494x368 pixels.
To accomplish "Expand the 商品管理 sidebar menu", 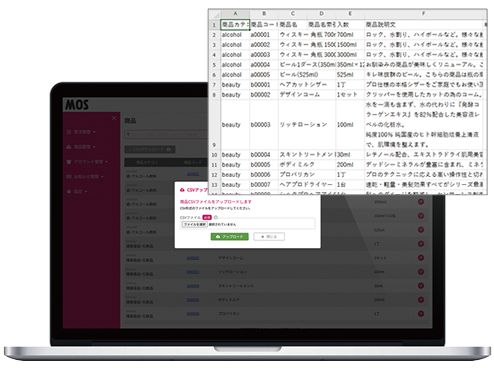I will pyautogui.click(x=81, y=147).
